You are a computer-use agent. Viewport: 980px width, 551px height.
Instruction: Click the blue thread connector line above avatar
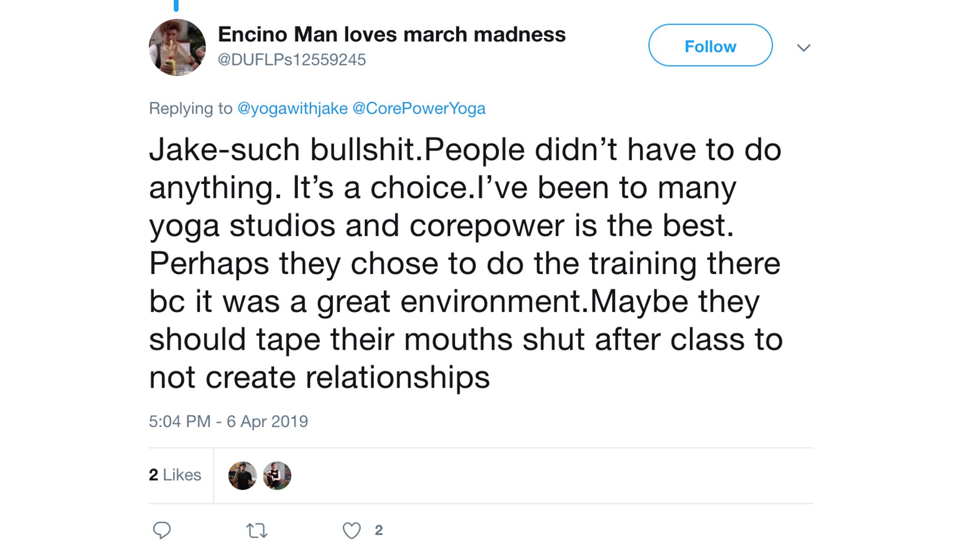coord(176,5)
